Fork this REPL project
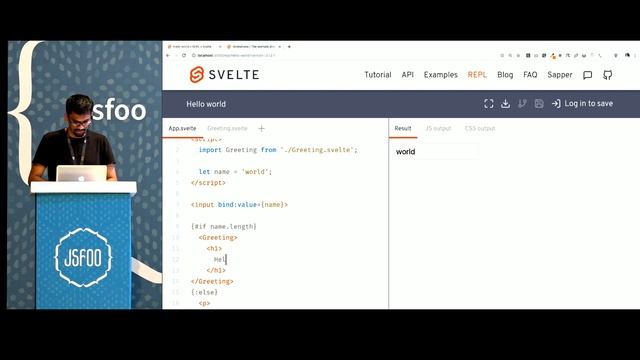This screenshot has width=640, height=360. point(522,104)
